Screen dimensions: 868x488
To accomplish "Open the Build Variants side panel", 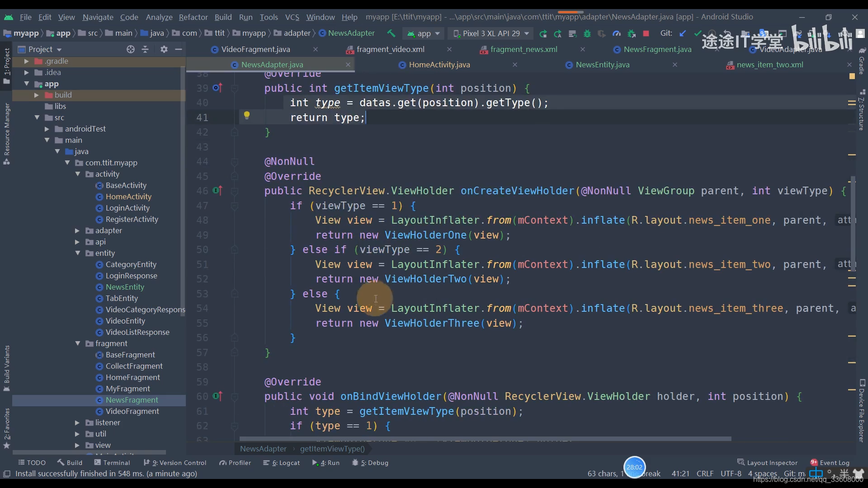I will click(6, 368).
